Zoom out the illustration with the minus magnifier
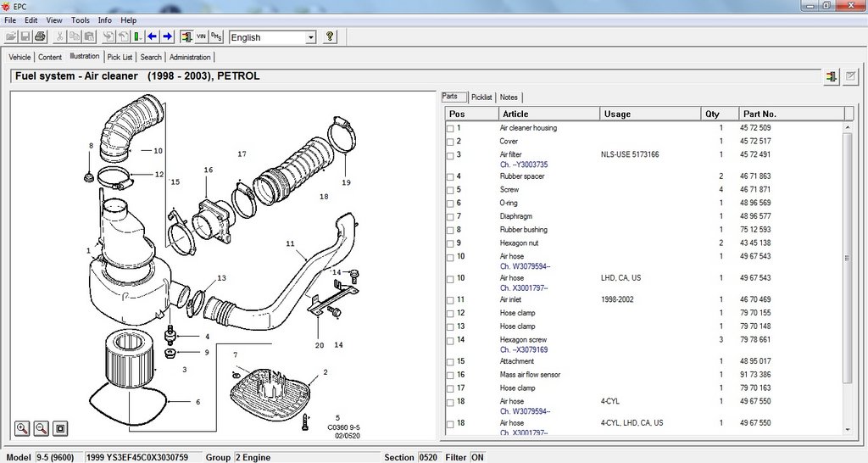Viewport: 868px width, 463px height. [x=41, y=428]
